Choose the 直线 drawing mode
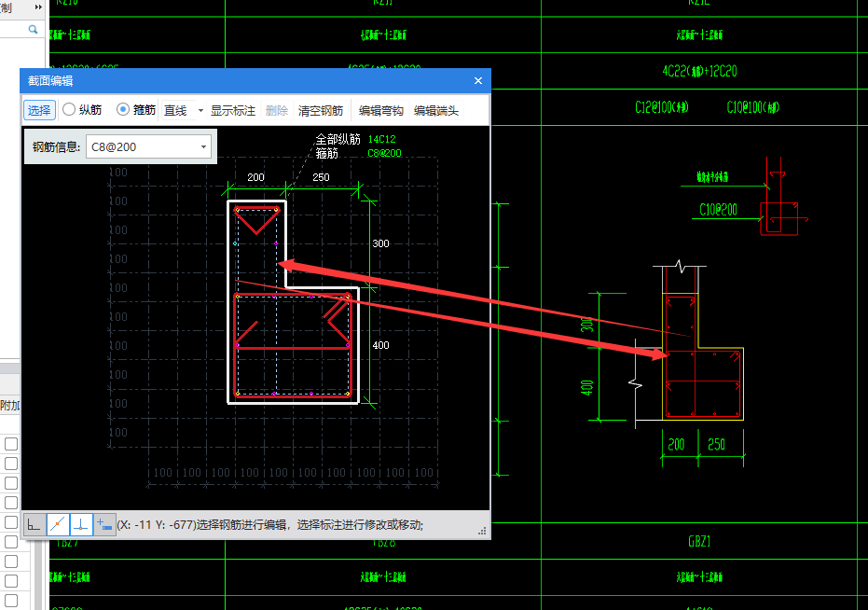This screenshot has width=868, height=610. click(175, 111)
